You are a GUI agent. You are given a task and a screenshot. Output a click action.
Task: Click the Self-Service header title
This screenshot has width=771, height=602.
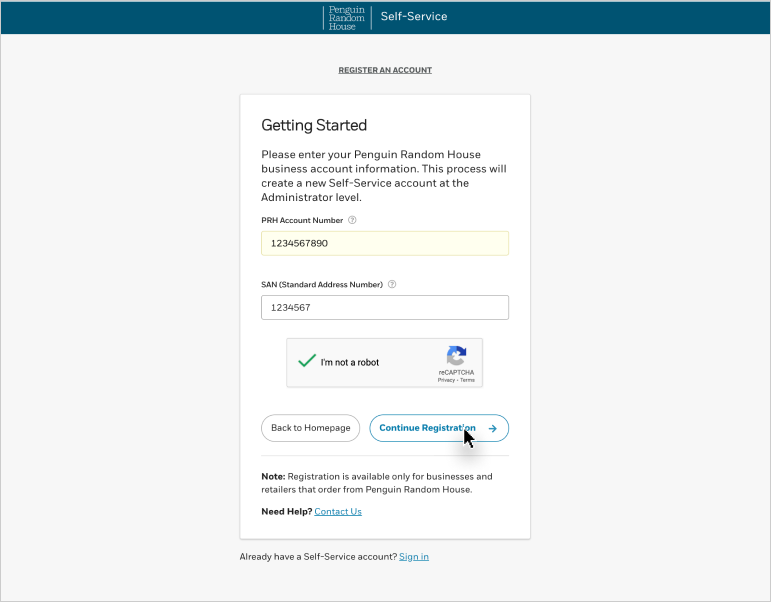(414, 16)
